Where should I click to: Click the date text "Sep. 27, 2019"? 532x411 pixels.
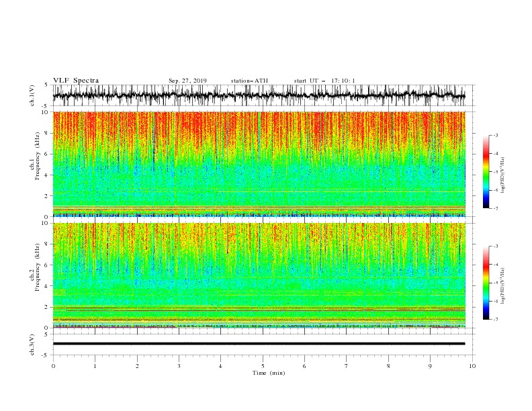pos(187,81)
